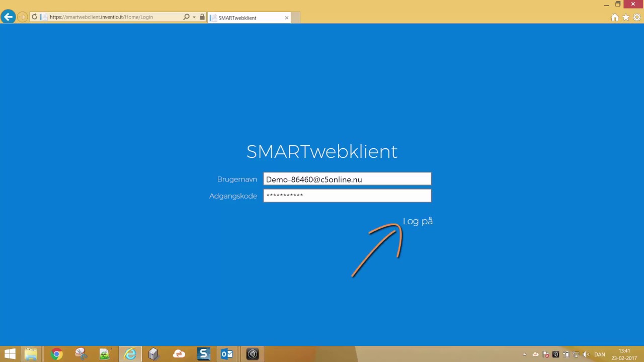Open the volume speaker tray icon
Image resolution: width=644 pixels, height=362 pixels.
pyautogui.click(x=586, y=354)
